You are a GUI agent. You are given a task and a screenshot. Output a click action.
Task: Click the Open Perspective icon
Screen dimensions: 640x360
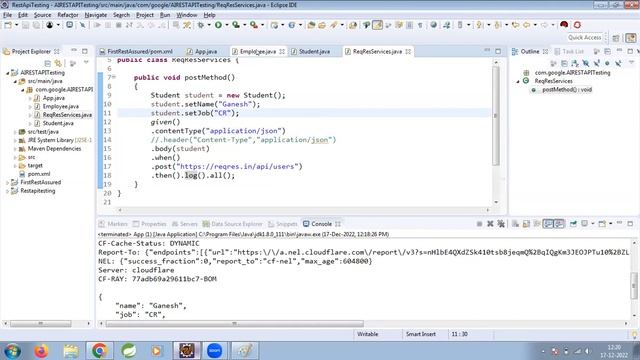pyautogui.click(x=616, y=38)
